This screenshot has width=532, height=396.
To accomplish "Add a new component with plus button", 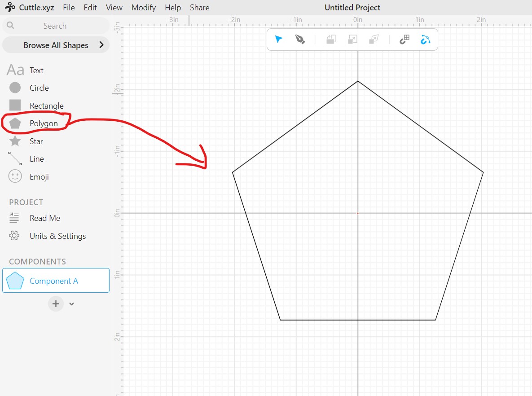I will coord(56,304).
